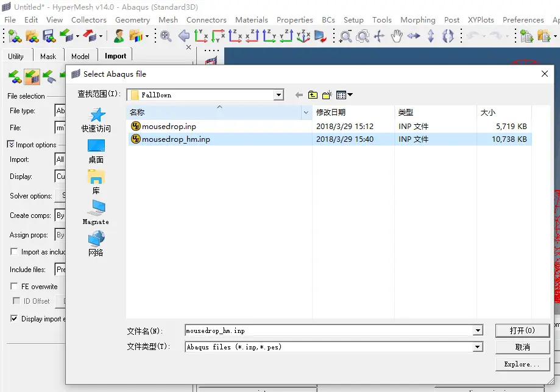Switch to the Utility tab
Viewport: 560px width, 392px height.
point(16,57)
